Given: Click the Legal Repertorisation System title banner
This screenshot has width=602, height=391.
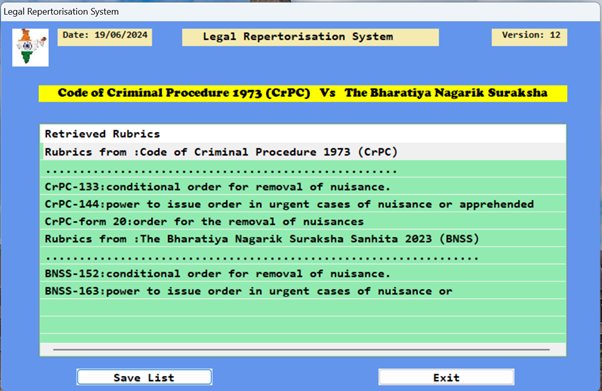Looking at the screenshot, I should click(310, 37).
